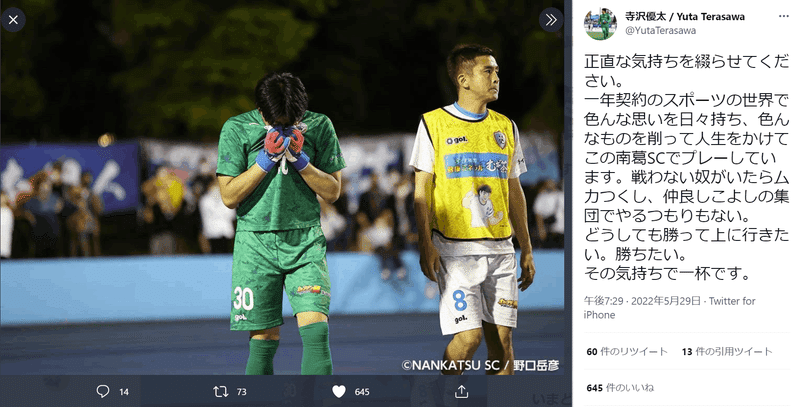800x407 pixels.
Task: Click the retweet arrows icon
Action: tap(220, 391)
